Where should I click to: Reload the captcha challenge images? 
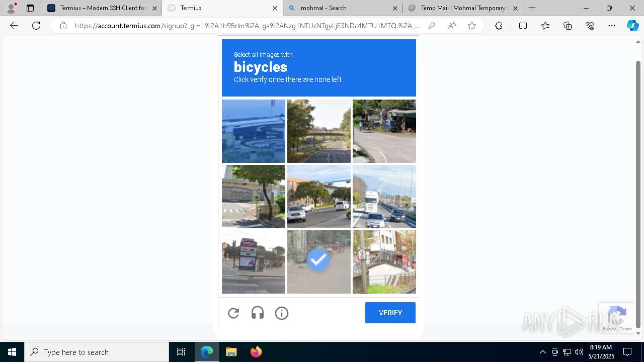tap(233, 313)
